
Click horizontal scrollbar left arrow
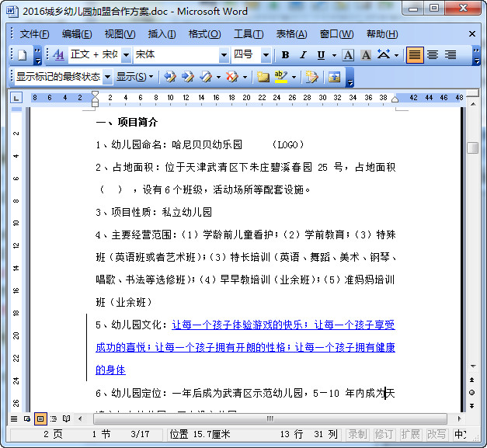coord(81,418)
